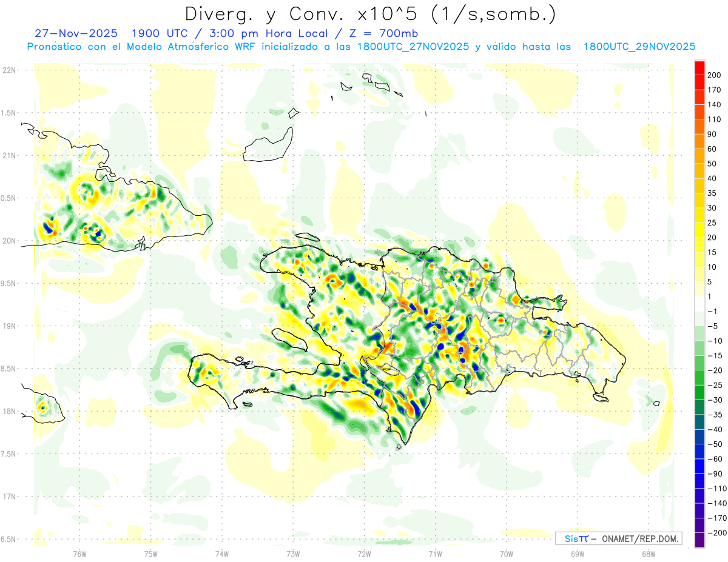Click the "21N" latitude label
Image resolution: width=728 pixels, height=562 pixels.
point(8,155)
